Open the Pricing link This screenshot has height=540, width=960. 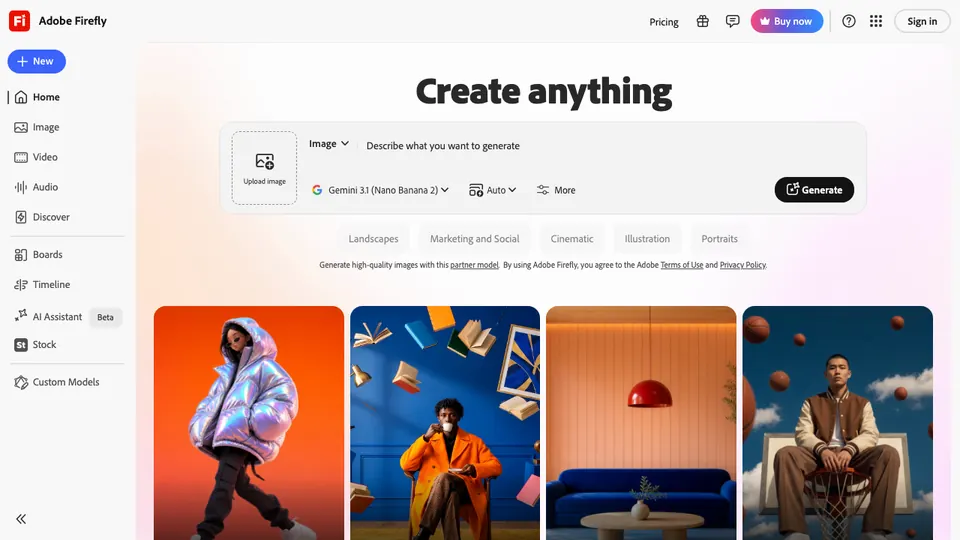click(x=664, y=22)
